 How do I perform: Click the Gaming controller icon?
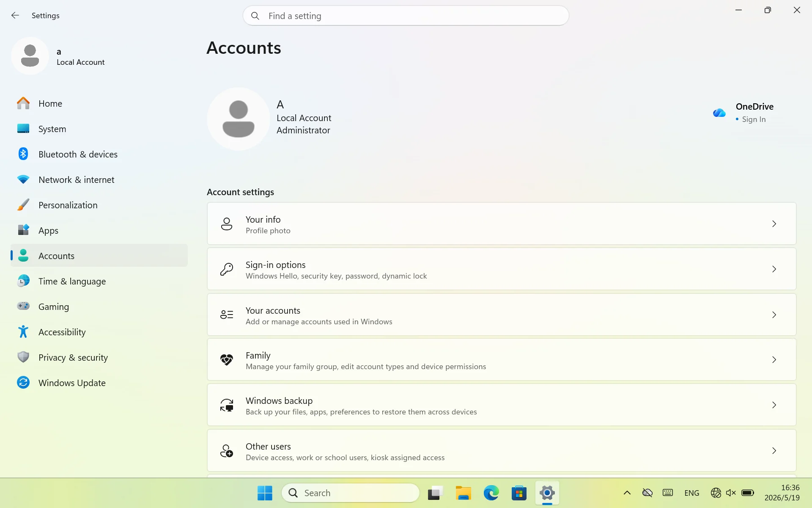[23, 306]
